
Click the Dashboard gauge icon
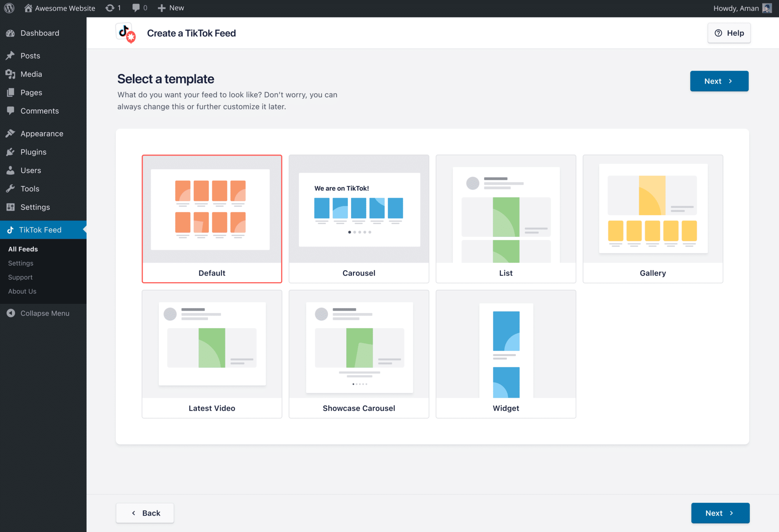point(10,33)
